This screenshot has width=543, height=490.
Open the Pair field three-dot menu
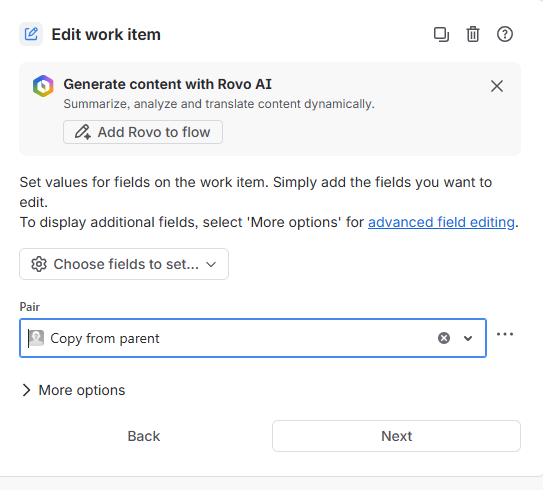point(505,334)
